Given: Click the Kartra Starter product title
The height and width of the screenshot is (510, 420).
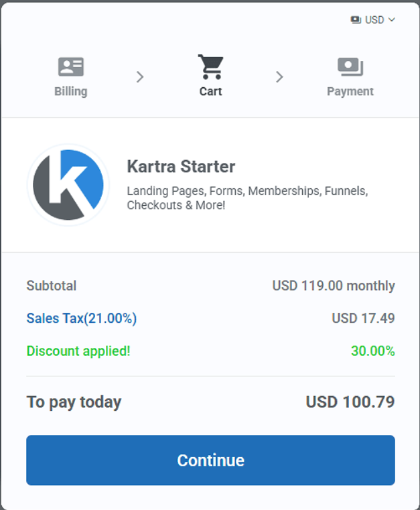Looking at the screenshot, I should [181, 167].
